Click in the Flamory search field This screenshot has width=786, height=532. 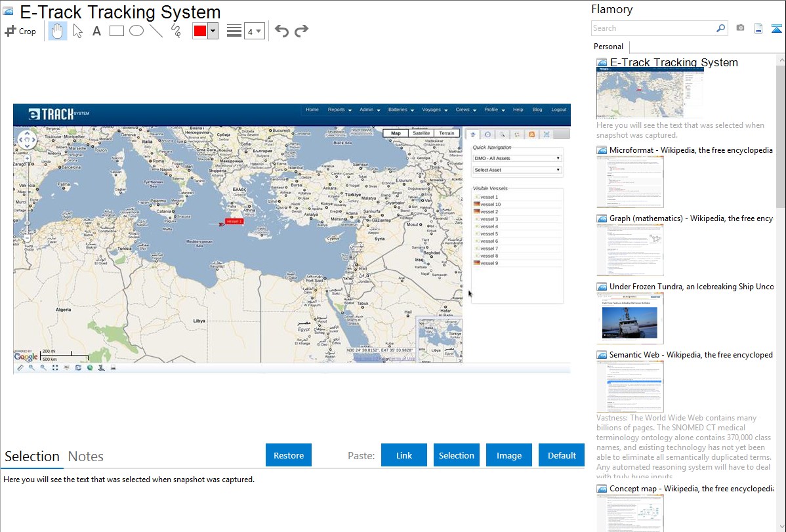[x=653, y=28]
